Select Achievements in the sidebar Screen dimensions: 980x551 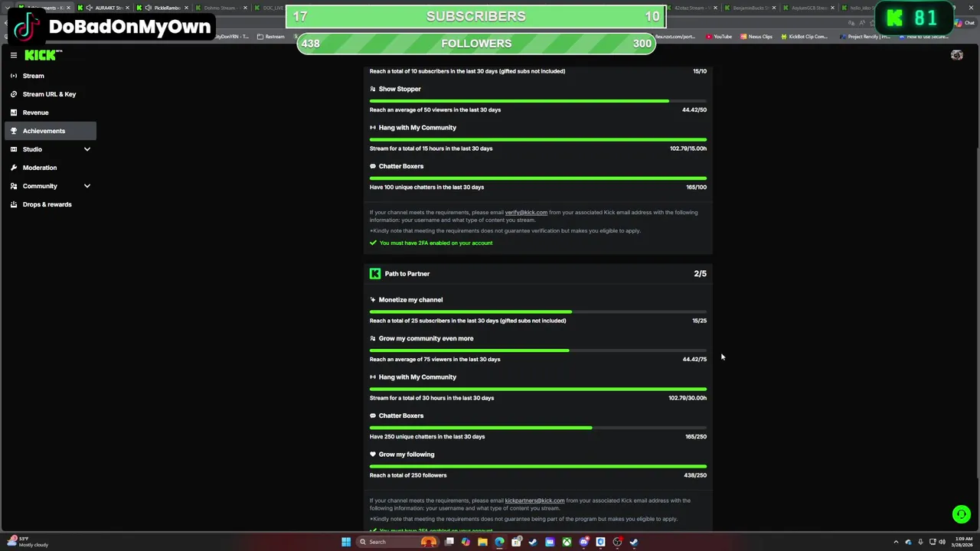[51, 131]
